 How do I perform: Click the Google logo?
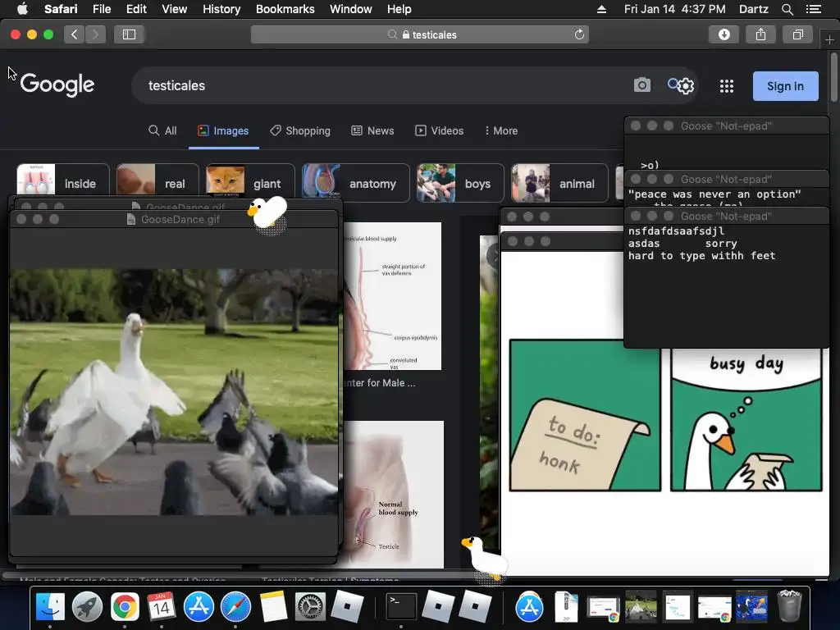coord(57,84)
